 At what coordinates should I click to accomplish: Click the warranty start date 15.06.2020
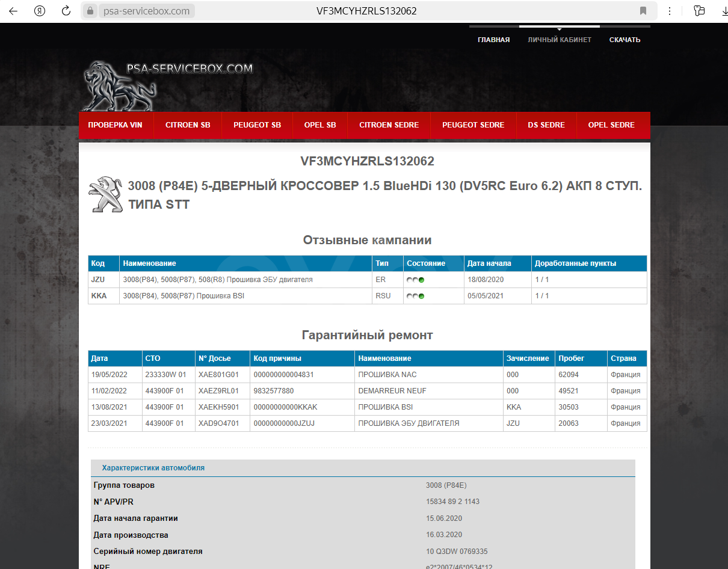pyautogui.click(x=444, y=518)
